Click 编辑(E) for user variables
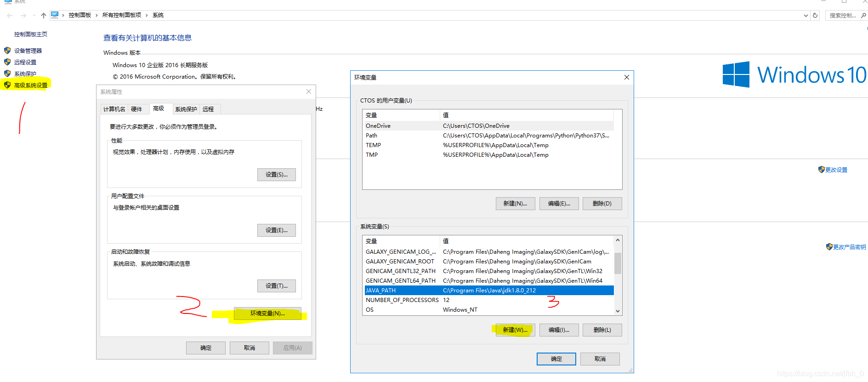Viewport: 868px width, 382px height. click(559, 203)
